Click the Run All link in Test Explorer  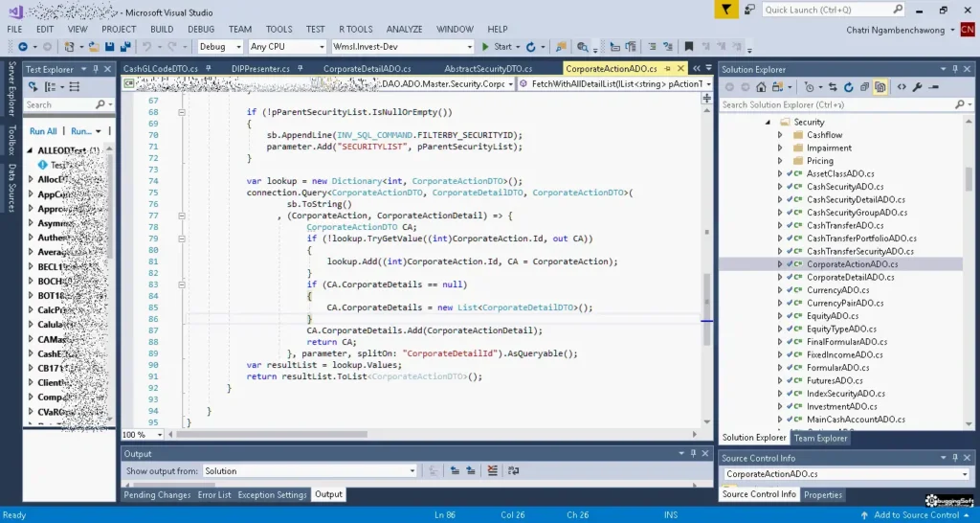(43, 131)
